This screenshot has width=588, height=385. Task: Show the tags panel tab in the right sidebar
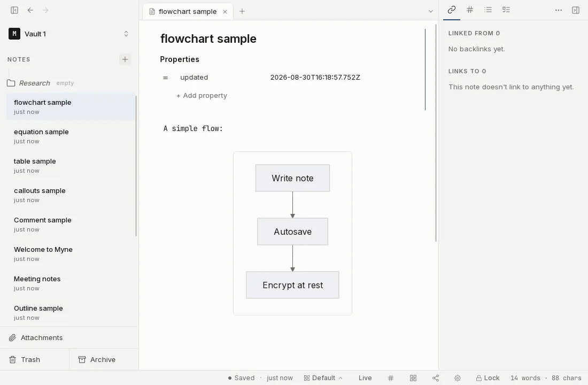469,10
